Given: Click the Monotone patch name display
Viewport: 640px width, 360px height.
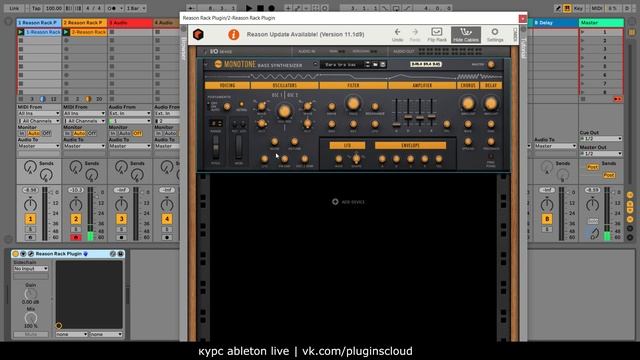Looking at the screenshot, I should (x=341, y=64).
